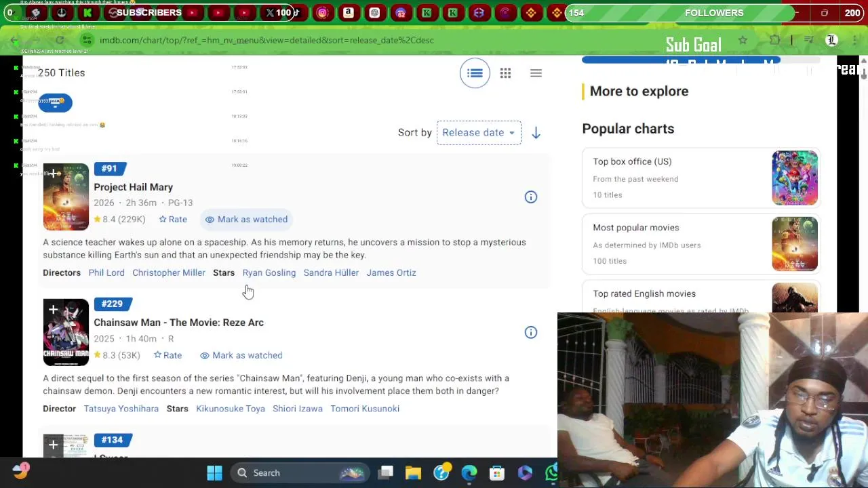Open the site information icon beside the URL
Viewport: 868px width, 488px height.
point(86,40)
